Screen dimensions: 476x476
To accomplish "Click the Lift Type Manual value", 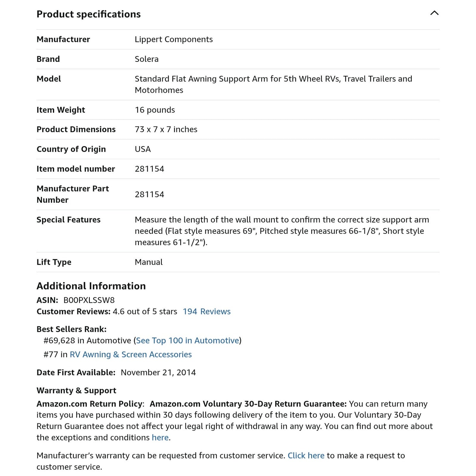I will coord(148,262).
